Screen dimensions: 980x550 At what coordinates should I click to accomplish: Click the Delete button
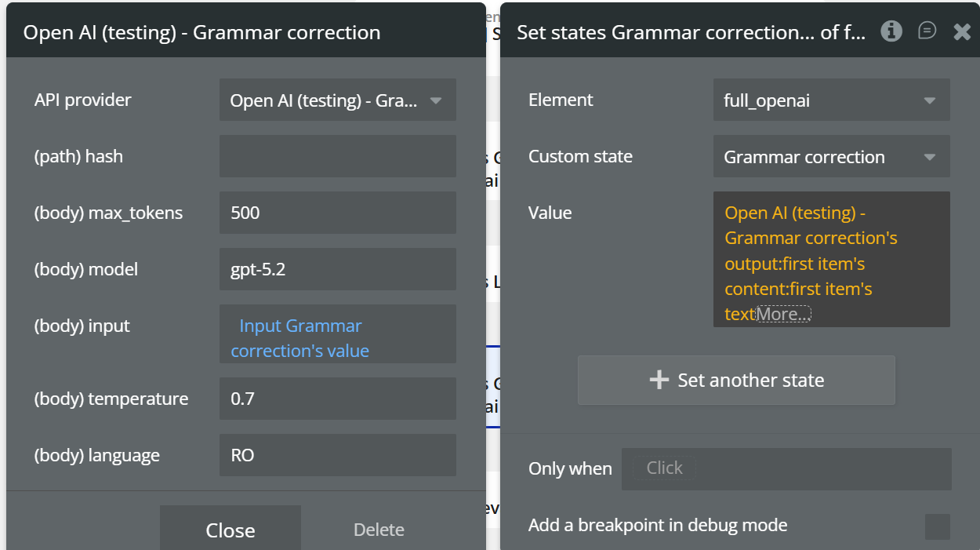(x=379, y=530)
